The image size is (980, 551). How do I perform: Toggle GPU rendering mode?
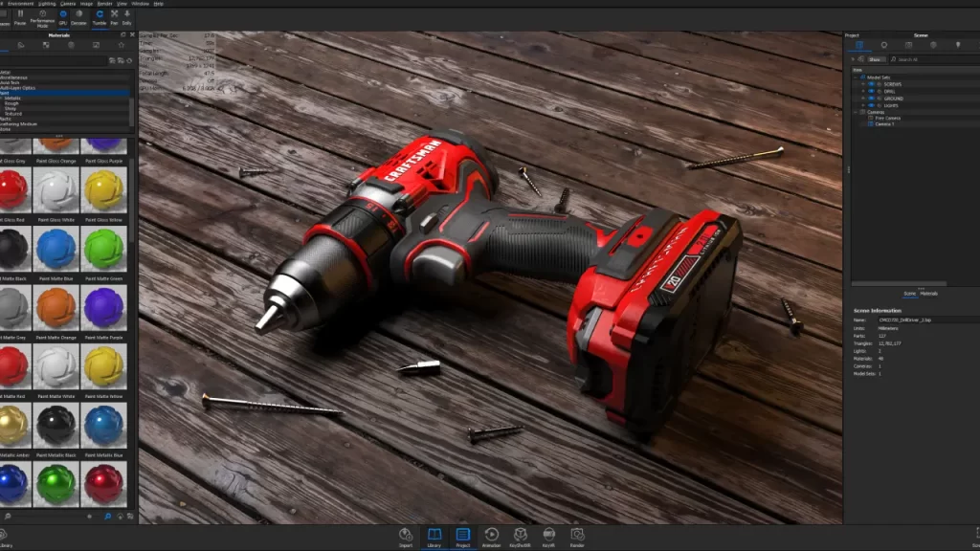click(62, 17)
